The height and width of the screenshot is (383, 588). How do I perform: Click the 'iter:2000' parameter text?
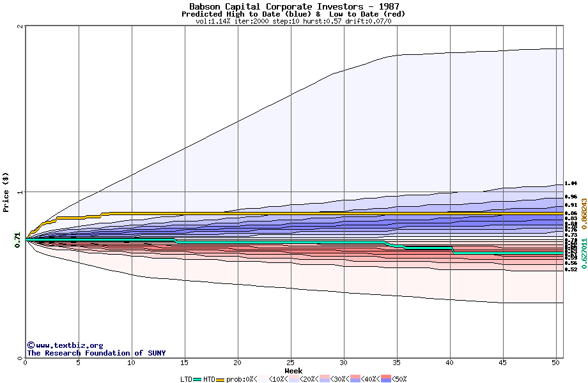[252, 21]
